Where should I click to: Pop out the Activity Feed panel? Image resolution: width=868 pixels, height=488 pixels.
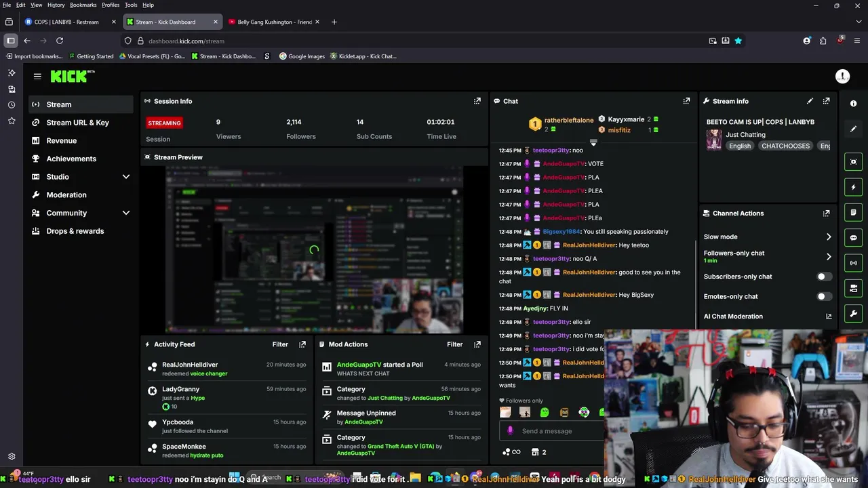coord(302,344)
